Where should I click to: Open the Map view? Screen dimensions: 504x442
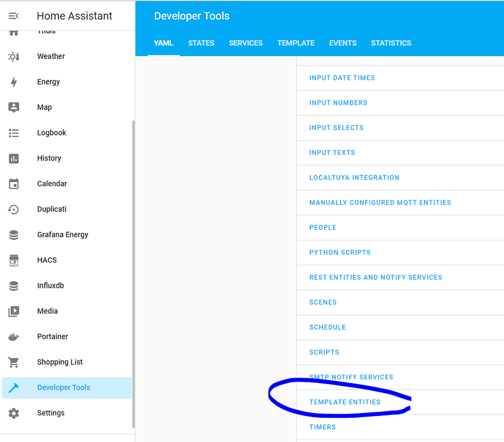coord(13,107)
